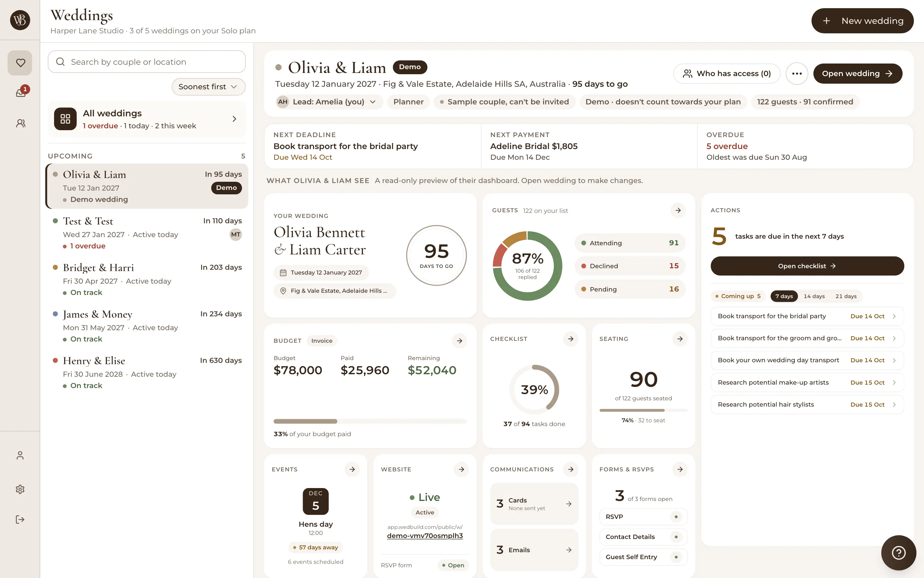Open the Website card arrow

(x=461, y=469)
